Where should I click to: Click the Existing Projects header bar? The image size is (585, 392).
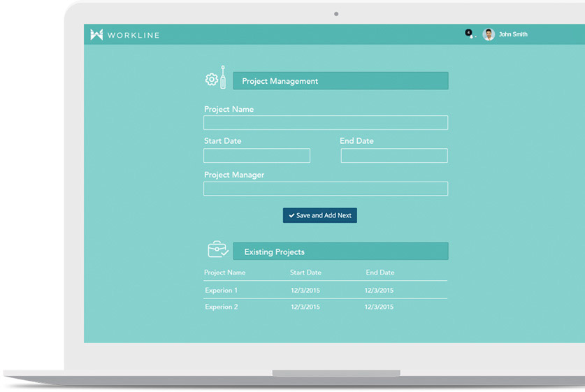click(340, 252)
